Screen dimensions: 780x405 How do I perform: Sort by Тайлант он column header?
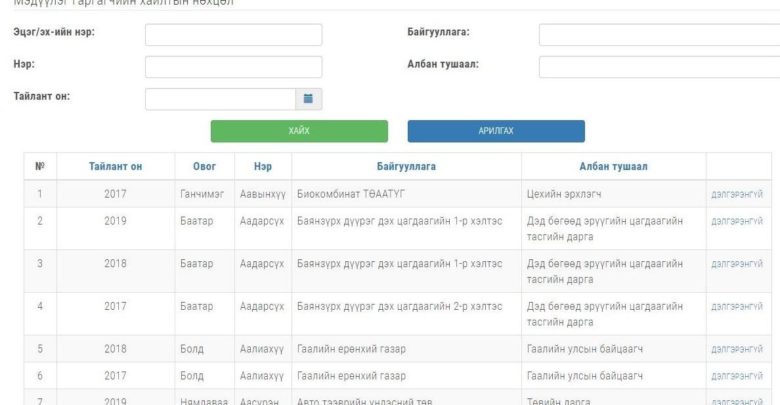click(115, 166)
